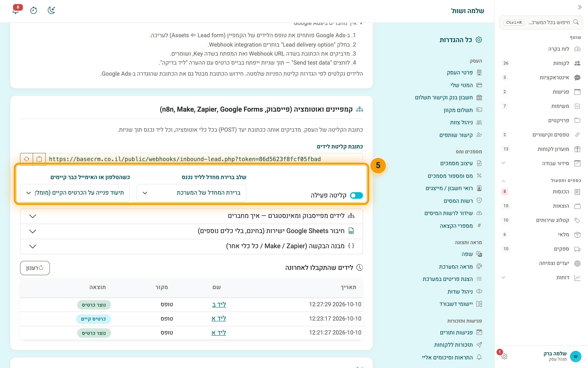Open the שלב ברירת מחדל לליד נכנס dropdown

point(192,193)
